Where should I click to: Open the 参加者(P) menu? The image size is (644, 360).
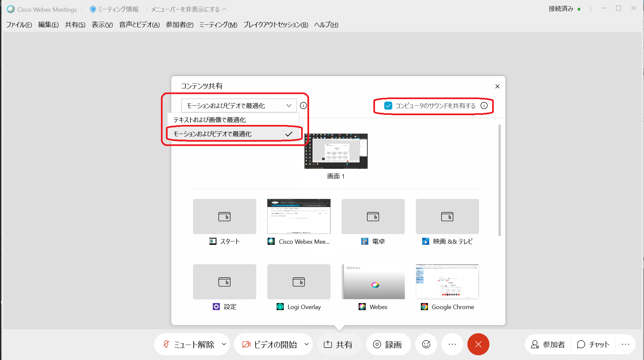pos(180,25)
